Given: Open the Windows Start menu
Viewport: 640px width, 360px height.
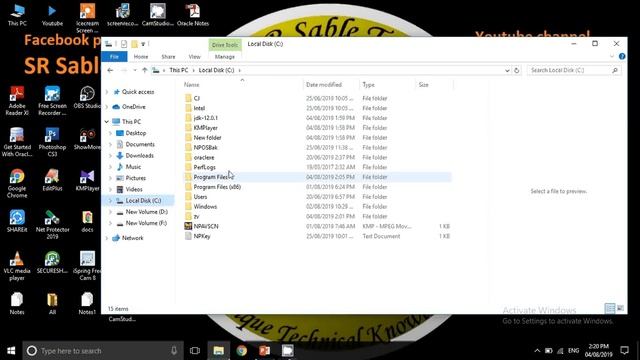Looking at the screenshot, I should coord(11,351).
